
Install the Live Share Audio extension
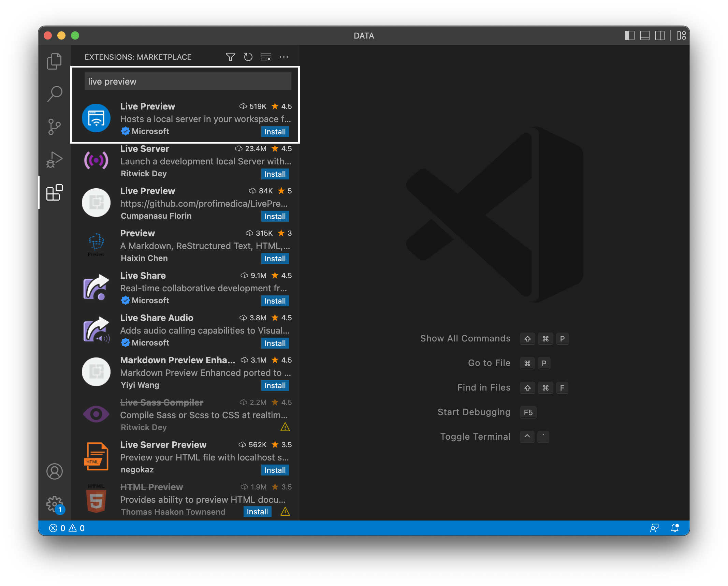[275, 343]
